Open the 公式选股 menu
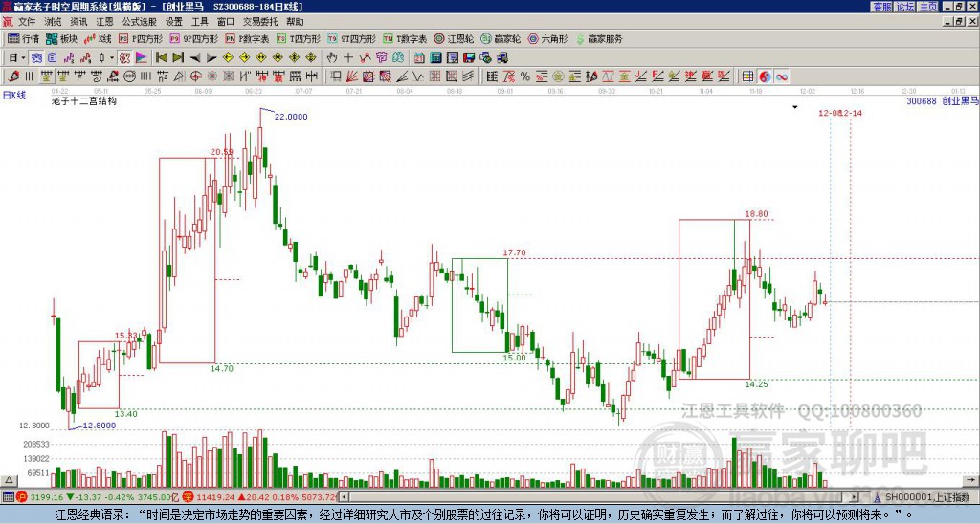The image size is (980, 524). (x=140, y=22)
